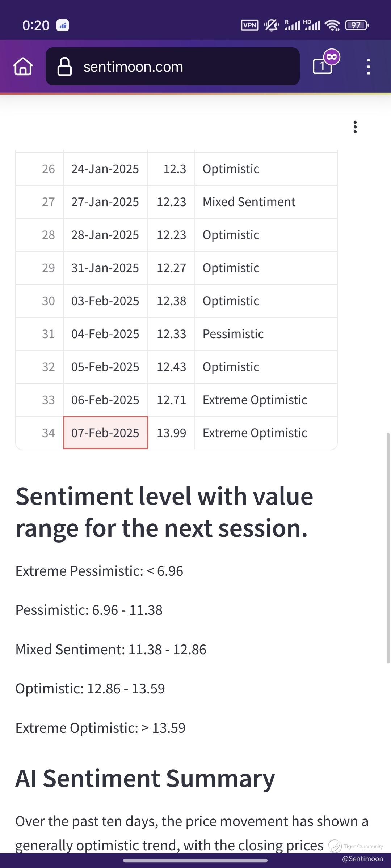Screen dimensions: 391x868
Task: Tap the browser home icon
Action: [23, 67]
